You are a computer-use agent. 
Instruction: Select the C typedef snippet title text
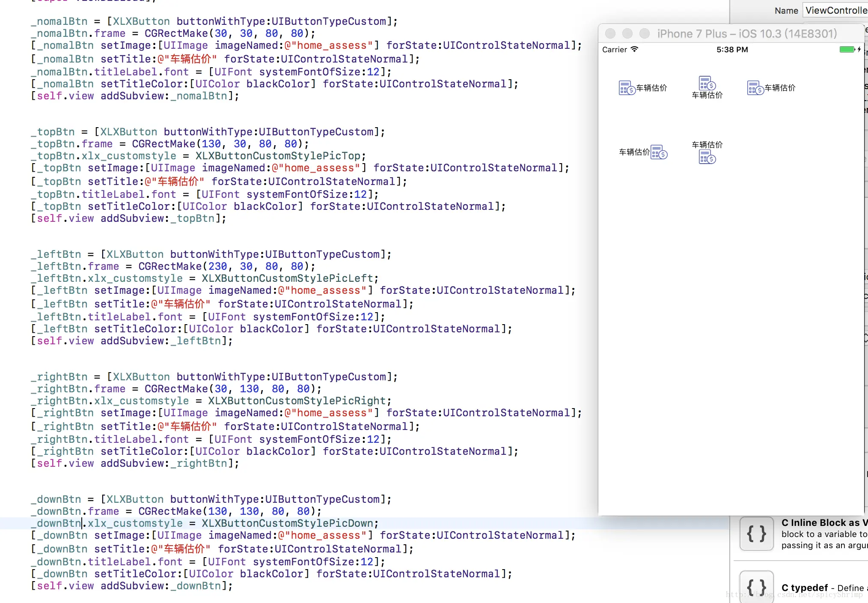(x=805, y=588)
